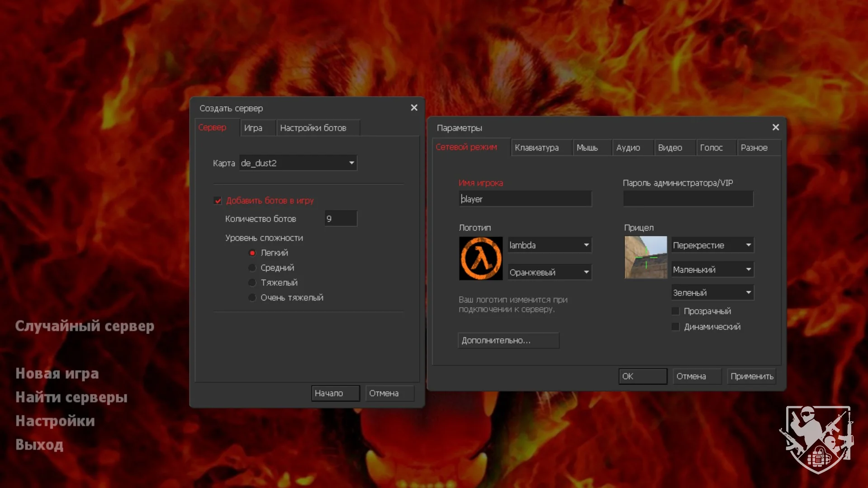Close the Создать сервер dialog

coord(413,108)
